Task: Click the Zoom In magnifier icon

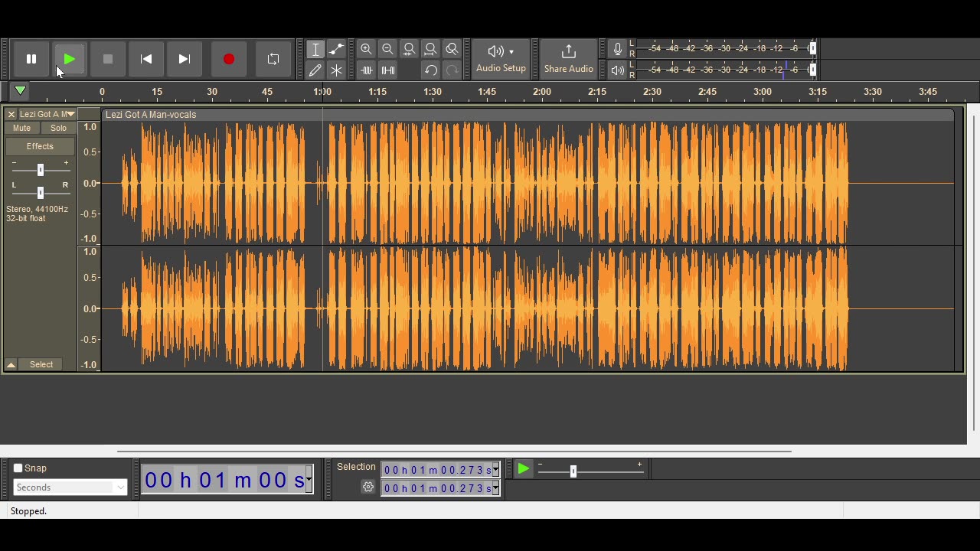Action: [x=366, y=49]
